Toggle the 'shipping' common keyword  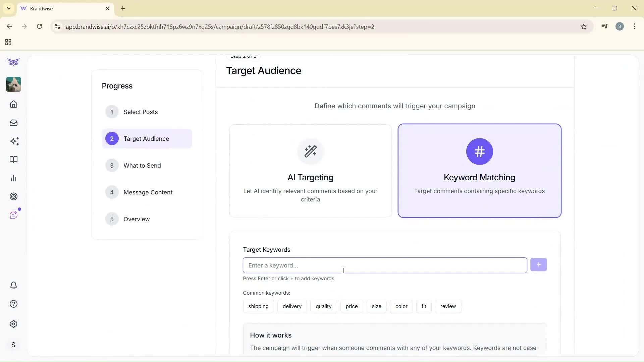tap(258, 306)
